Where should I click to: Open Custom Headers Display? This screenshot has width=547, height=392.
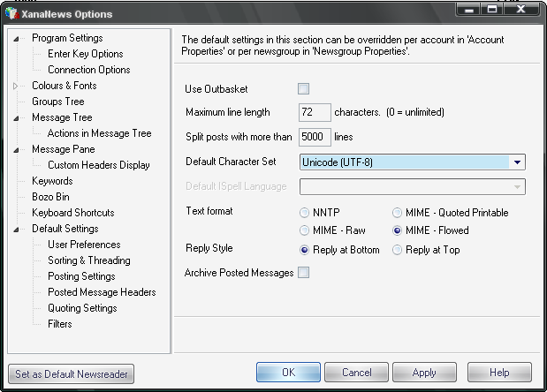pos(99,165)
